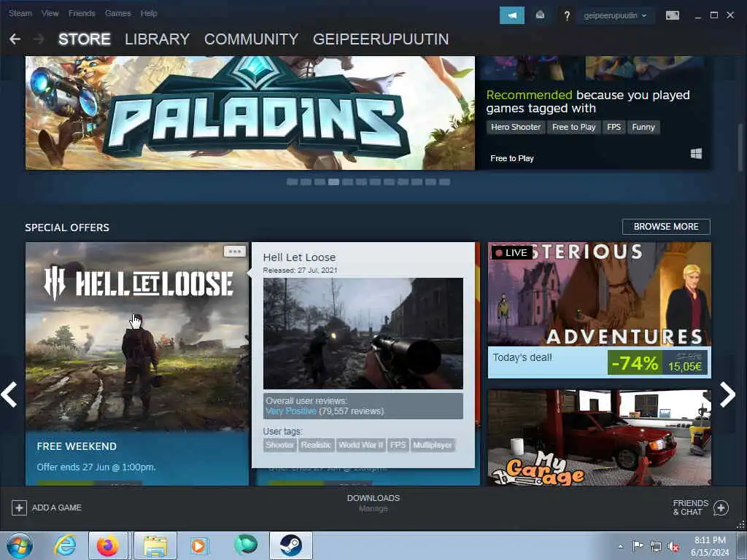The height and width of the screenshot is (560, 747).
Task: Open the View menu
Action: click(x=50, y=13)
